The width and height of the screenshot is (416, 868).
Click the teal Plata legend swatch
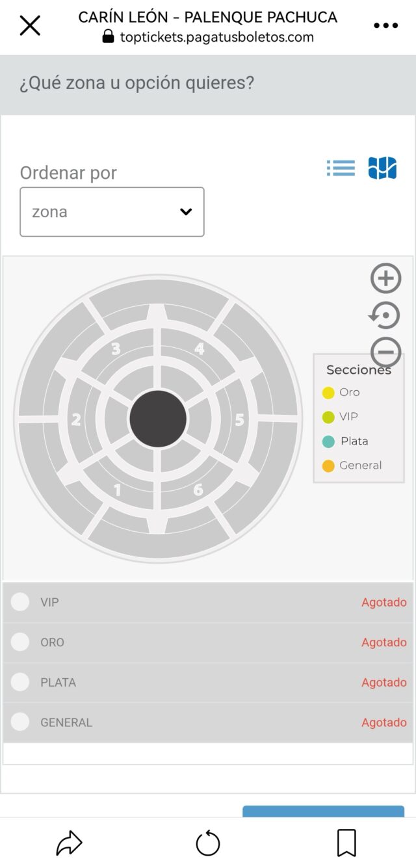point(328,441)
